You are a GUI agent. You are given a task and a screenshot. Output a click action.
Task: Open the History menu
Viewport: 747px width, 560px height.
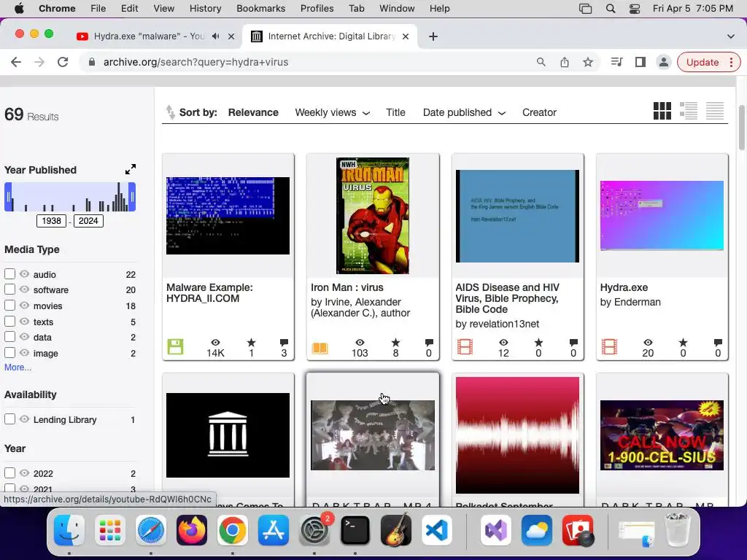click(x=205, y=9)
